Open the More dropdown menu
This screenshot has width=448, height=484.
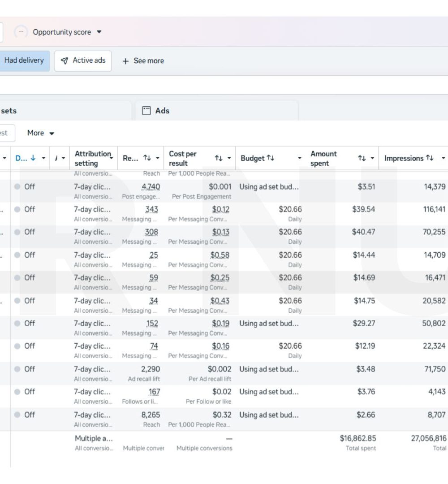tap(40, 133)
